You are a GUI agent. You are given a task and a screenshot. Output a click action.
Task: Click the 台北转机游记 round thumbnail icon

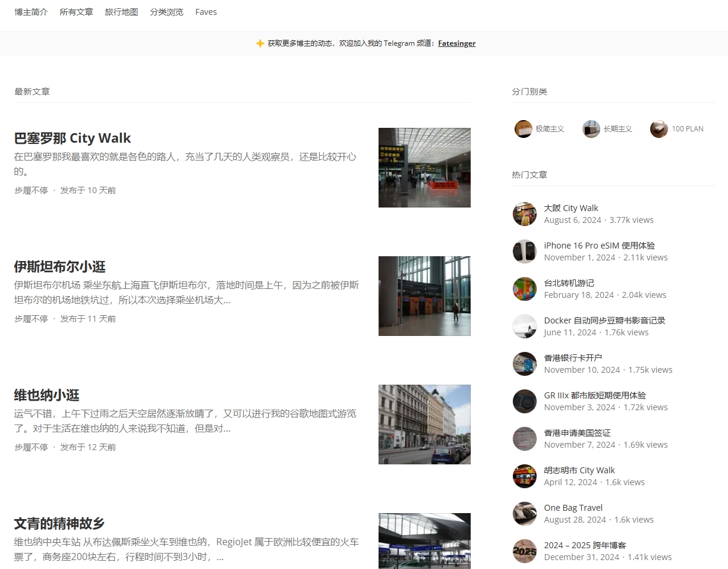[524, 289]
